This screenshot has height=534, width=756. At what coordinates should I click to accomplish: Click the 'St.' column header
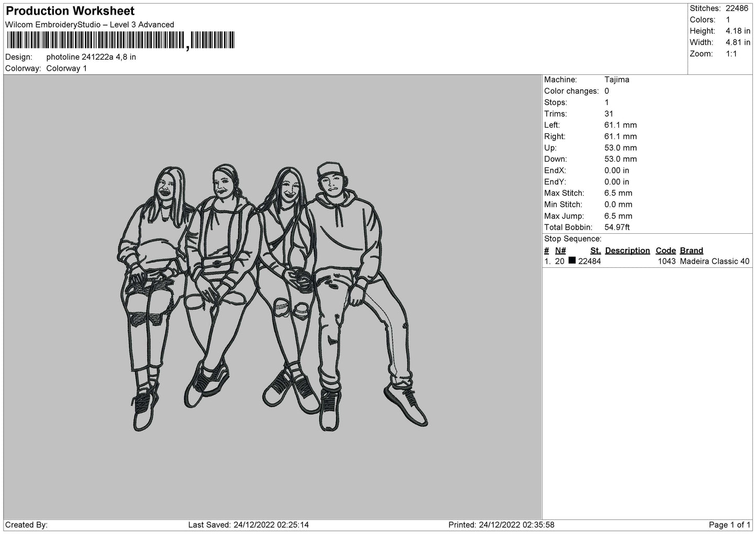[595, 251]
